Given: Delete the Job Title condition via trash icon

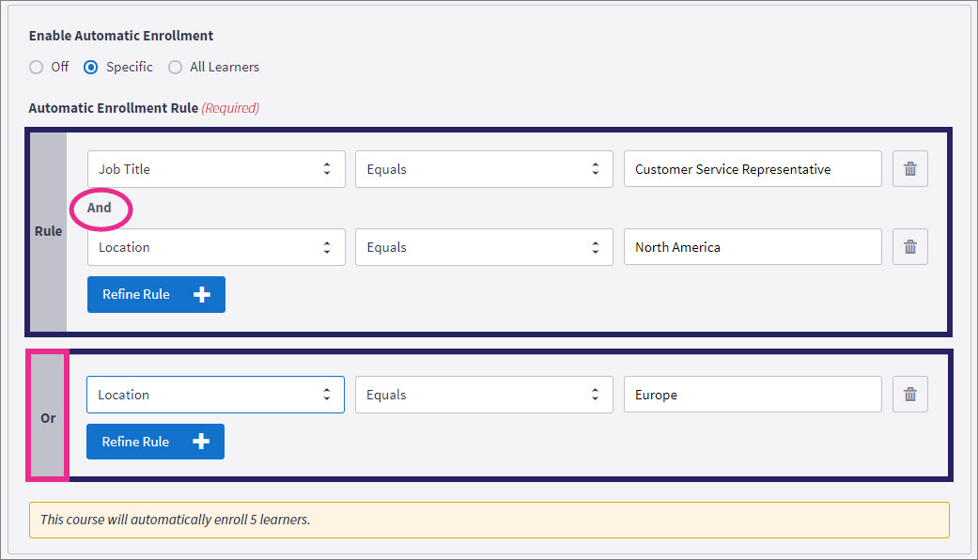Looking at the screenshot, I should (909, 169).
